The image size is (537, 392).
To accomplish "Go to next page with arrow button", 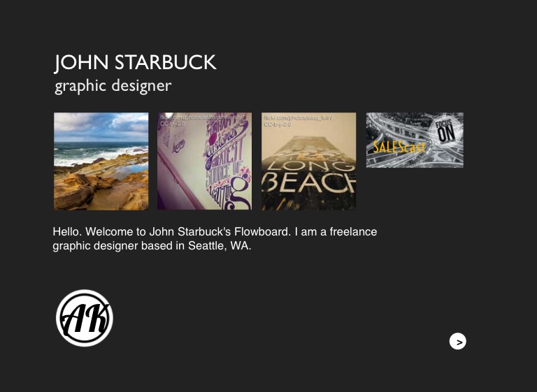I will [x=457, y=341].
